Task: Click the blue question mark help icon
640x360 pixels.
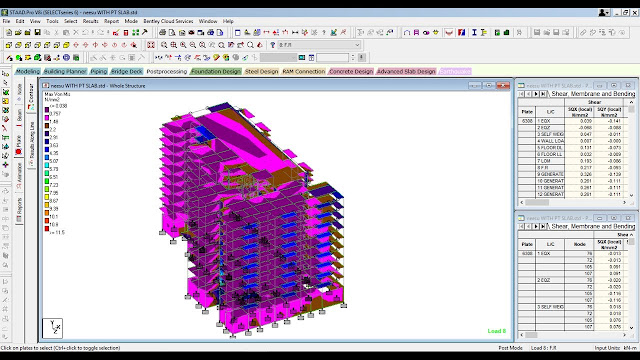Action: point(273,45)
